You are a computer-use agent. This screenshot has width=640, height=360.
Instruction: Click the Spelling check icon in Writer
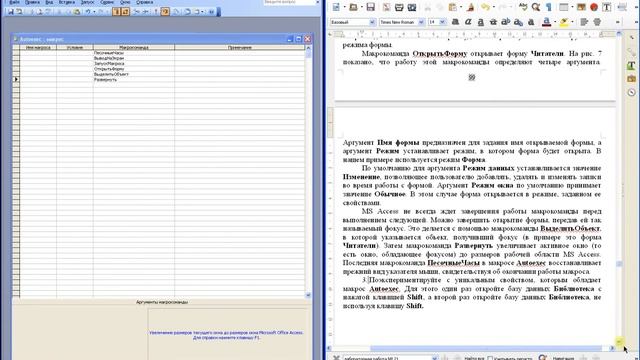523,7
